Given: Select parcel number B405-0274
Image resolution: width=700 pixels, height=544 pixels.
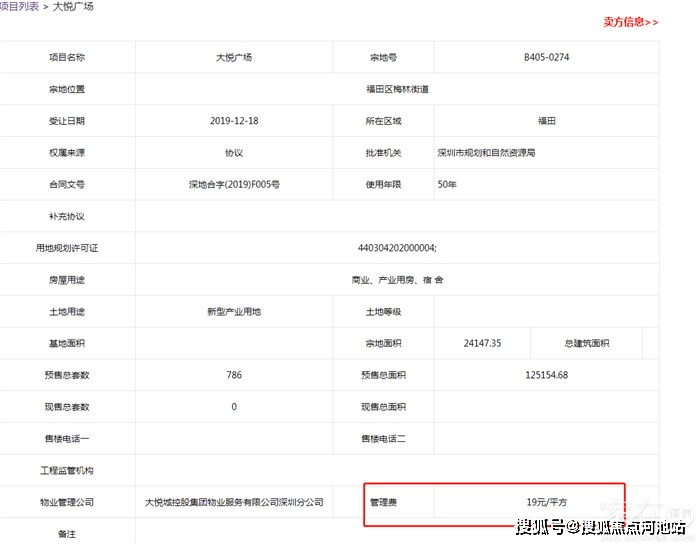Looking at the screenshot, I should (546, 57).
